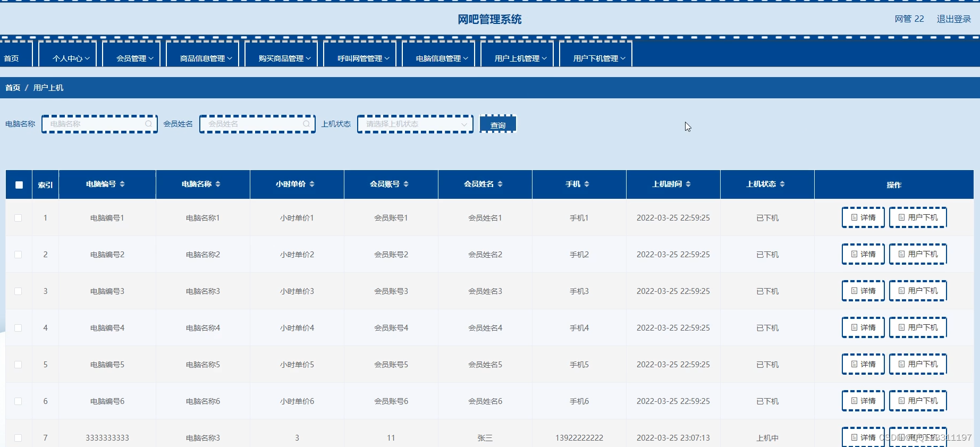This screenshot has height=447, width=980.
Task: Click 用户下机 for 电脑编号5 row
Action: click(918, 364)
